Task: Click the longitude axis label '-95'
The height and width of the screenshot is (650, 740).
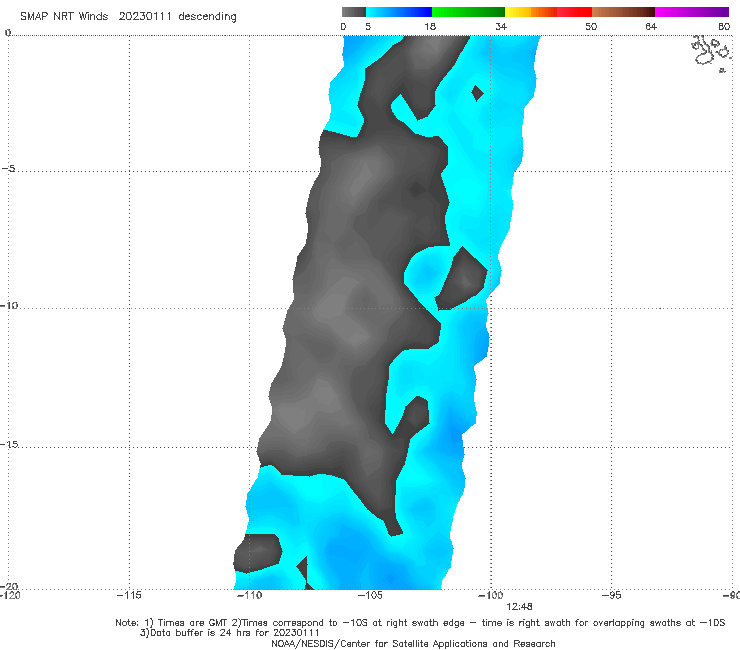Action: pos(612,595)
